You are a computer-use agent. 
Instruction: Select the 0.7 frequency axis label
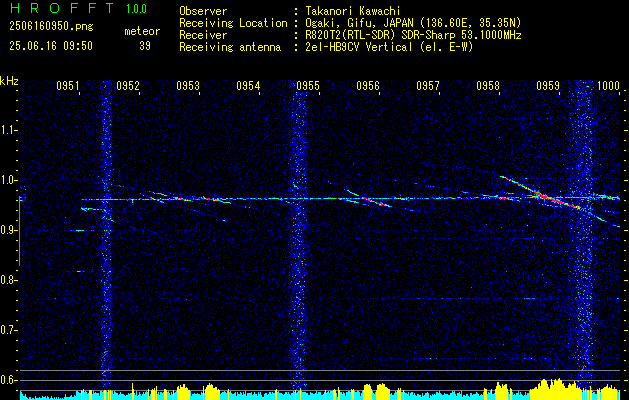point(8,331)
